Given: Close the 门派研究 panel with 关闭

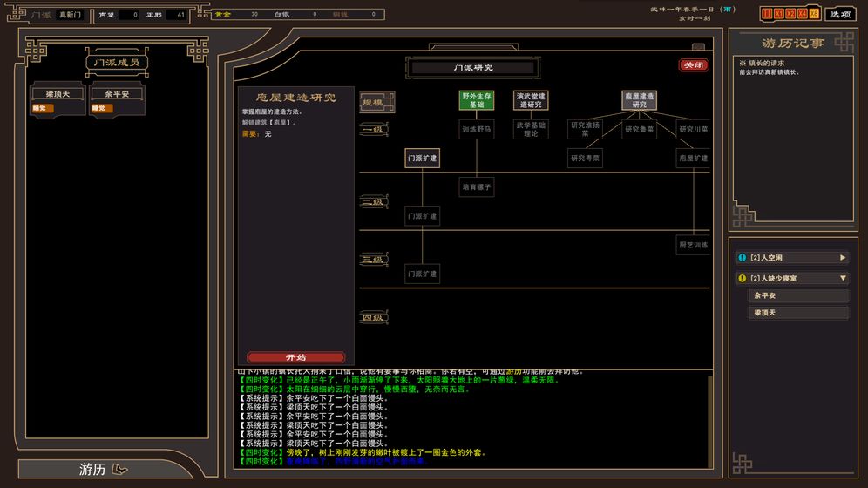Looking at the screenshot, I should [x=694, y=65].
